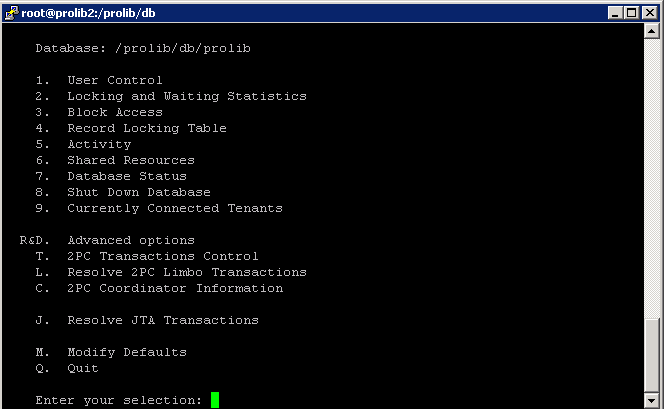Click R&D Advanced options entry

point(107,240)
